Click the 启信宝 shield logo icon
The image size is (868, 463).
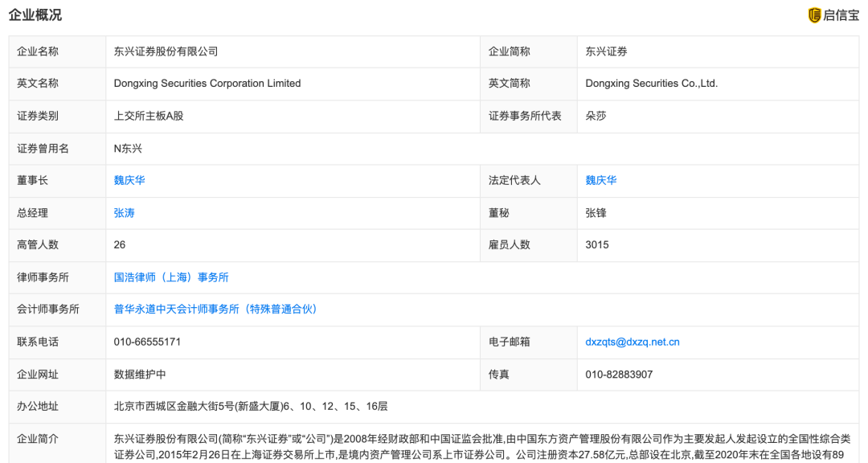tap(814, 15)
